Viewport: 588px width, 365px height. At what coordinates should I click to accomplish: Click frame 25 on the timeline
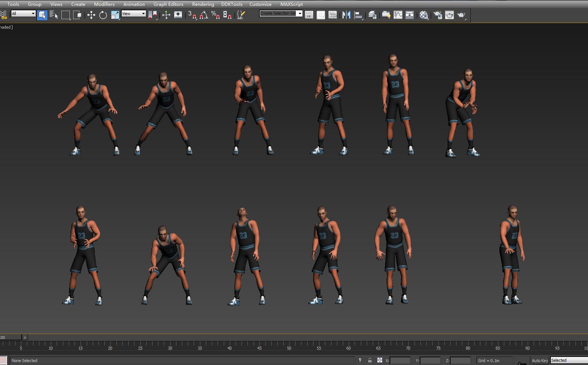[x=140, y=348]
